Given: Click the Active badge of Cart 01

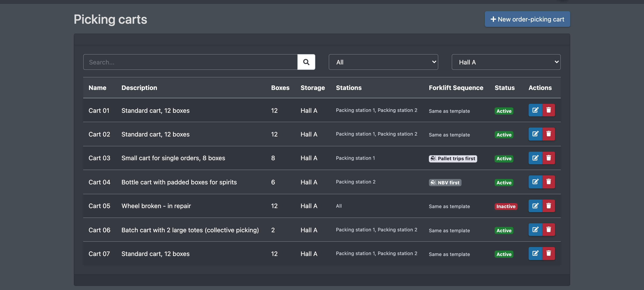Looking at the screenshot, I should click(504, 111).
